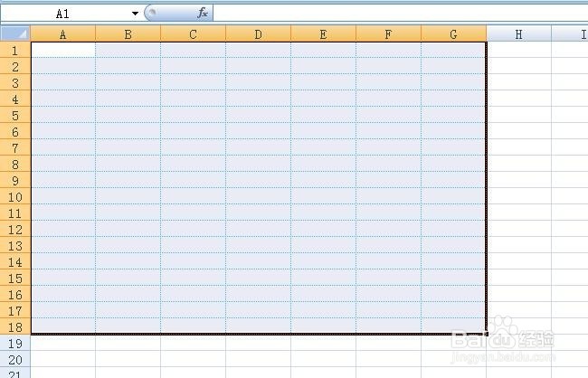The width and height of the screenshot is (588, 378).
Task: Select row 14 header
Action: [x=15, y=261]
